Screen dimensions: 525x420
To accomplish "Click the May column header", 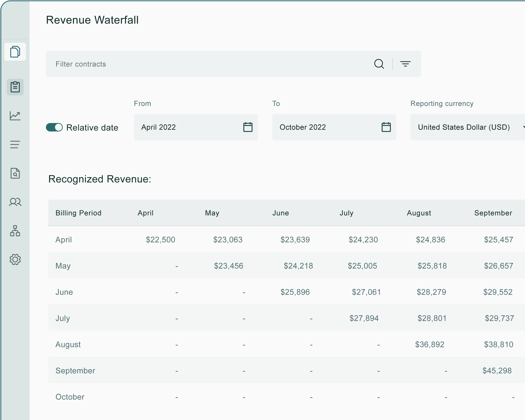I will coord(212,213).
